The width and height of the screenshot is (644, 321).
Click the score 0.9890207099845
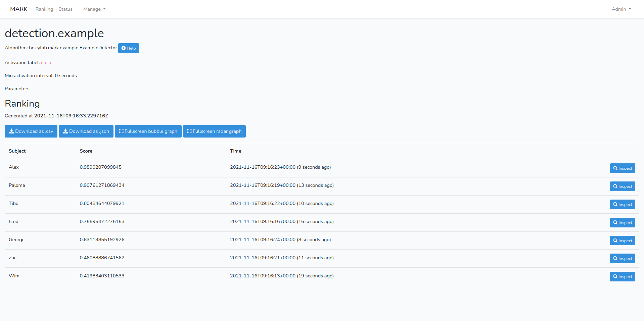pyautogui.click(x=101, y=167)
